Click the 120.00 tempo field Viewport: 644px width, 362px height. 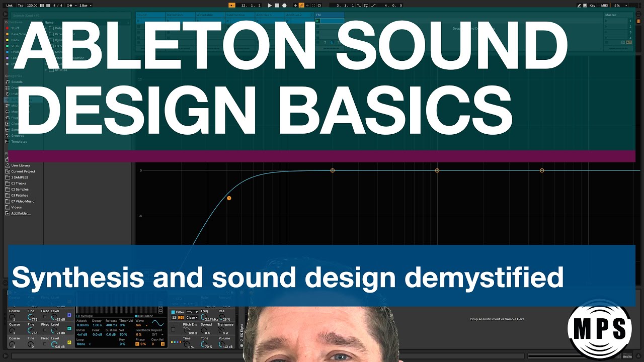[x=32, y=6]
